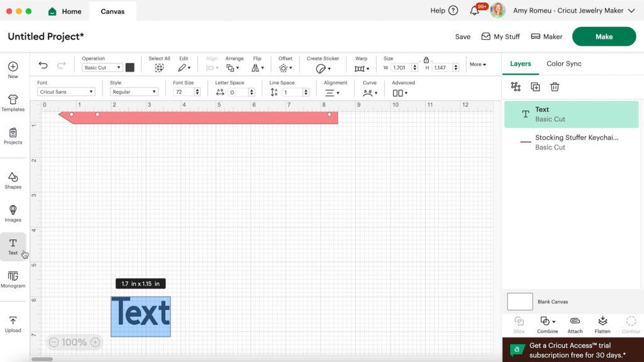Open the Monogram tool
The height and width of the screenshot is (362, 644).
point(13,280)
